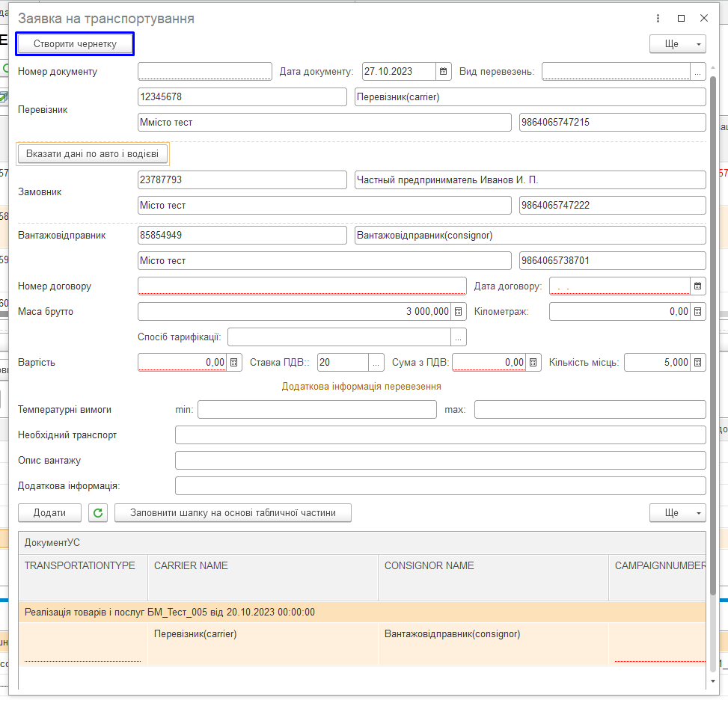Click the CAMPAIGNNUMBER column header
Image resolution: width=728 pixels, height=703 pixels.
(x=658, y=577)
